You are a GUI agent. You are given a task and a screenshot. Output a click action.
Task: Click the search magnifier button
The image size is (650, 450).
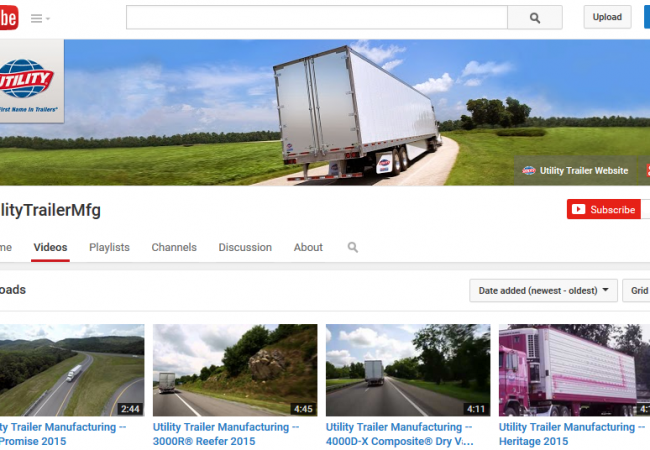[x=535, y=17]
